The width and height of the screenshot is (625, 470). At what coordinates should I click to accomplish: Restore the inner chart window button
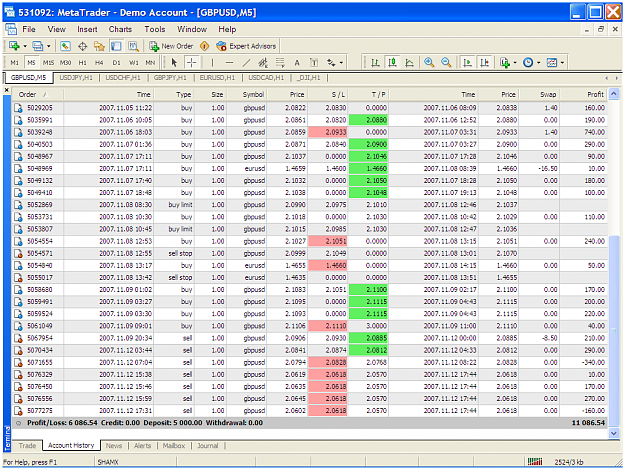601,29
